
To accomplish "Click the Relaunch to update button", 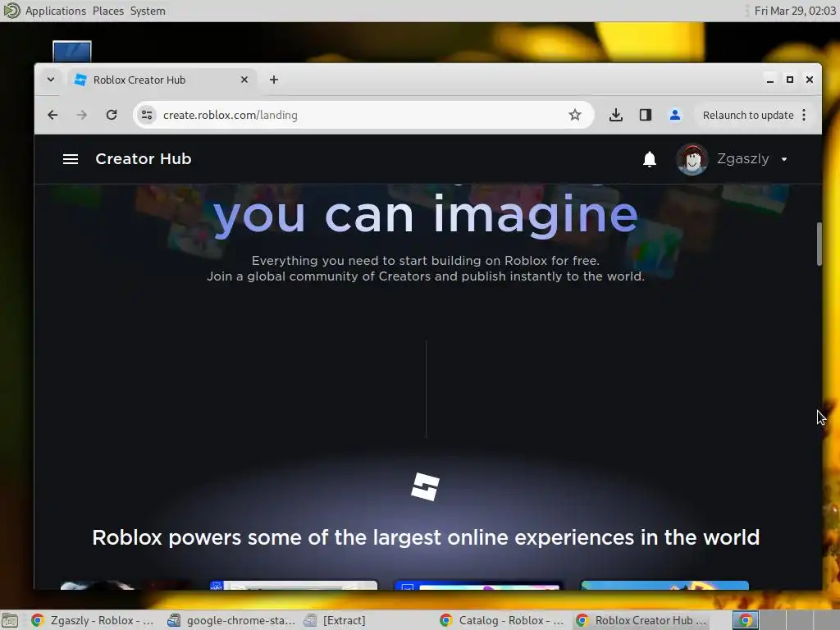I will [748, 115].
